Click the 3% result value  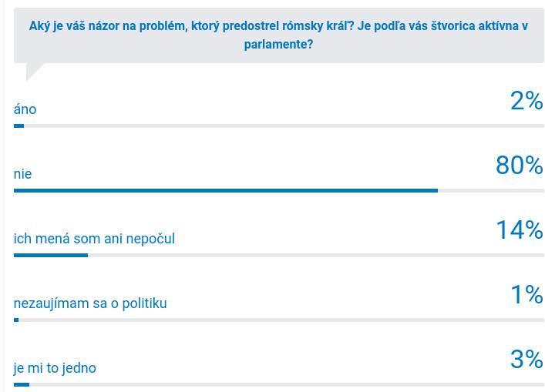click(x=526, y=360)
